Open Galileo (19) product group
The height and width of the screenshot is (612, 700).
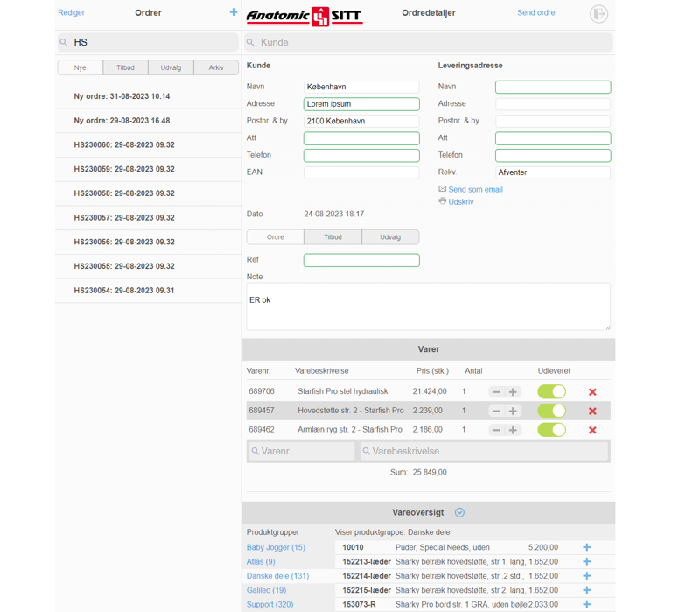(267, 590)
